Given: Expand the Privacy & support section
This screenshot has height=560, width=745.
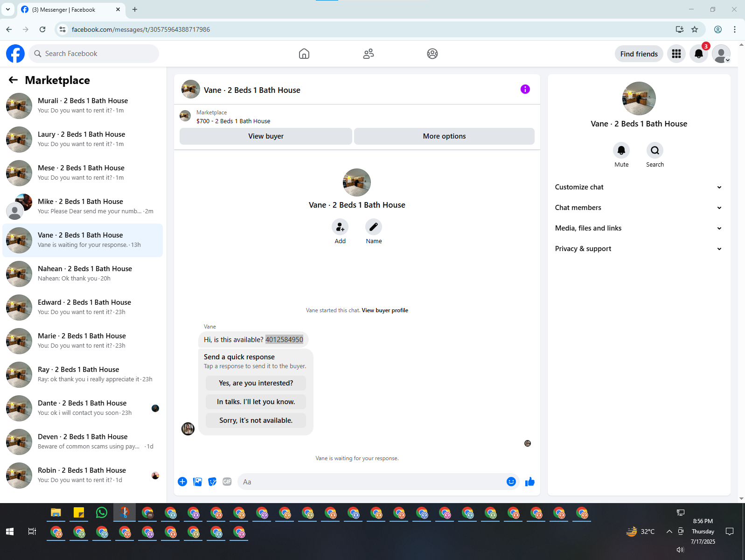Looking at the screenshot, I should coord(639,249).
